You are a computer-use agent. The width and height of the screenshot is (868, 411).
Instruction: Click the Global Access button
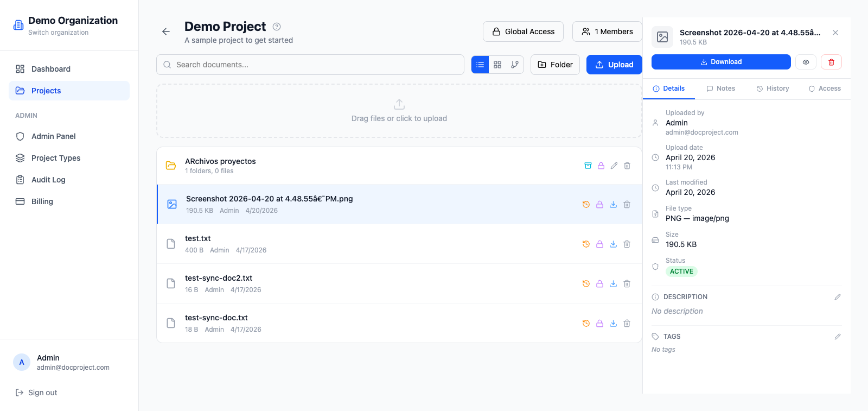(x=523, y=31)
